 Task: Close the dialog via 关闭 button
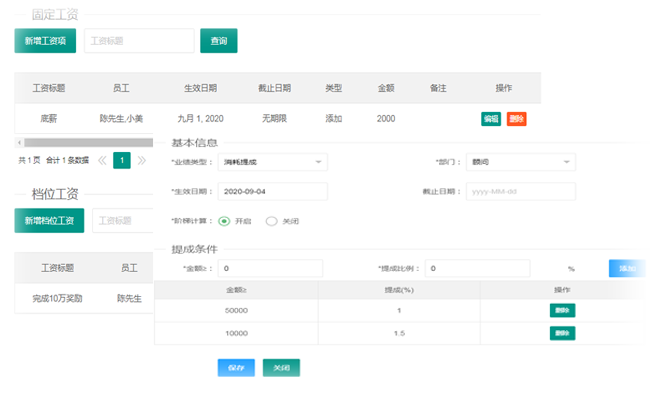pos(281,367)
